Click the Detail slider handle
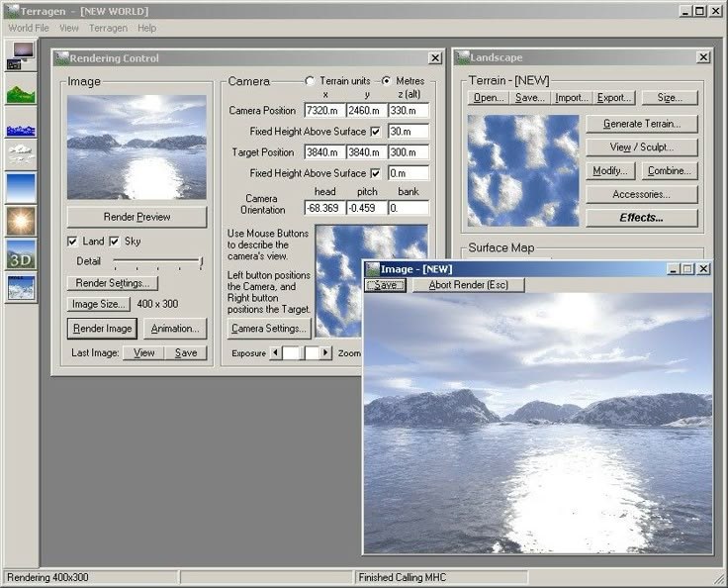 tap(201, 261)
